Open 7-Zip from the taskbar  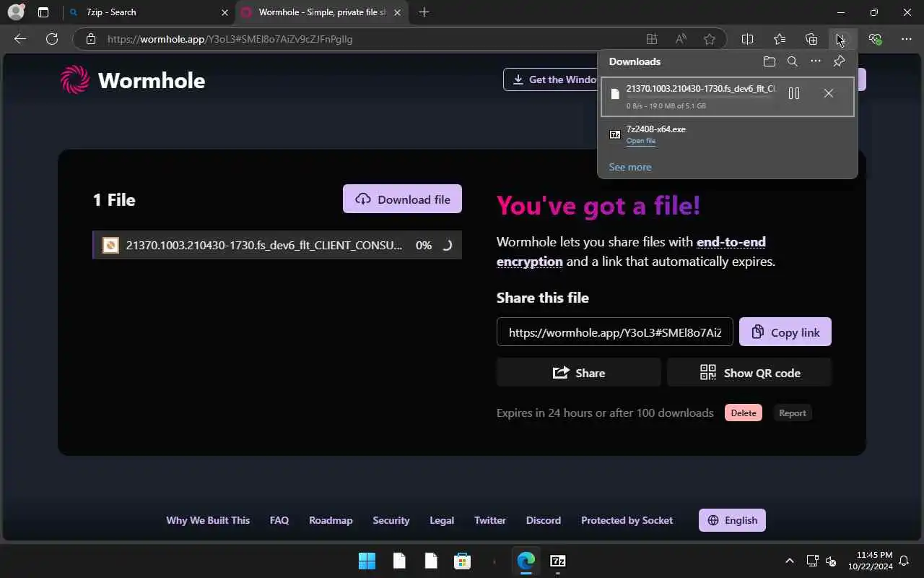(557, 561)
